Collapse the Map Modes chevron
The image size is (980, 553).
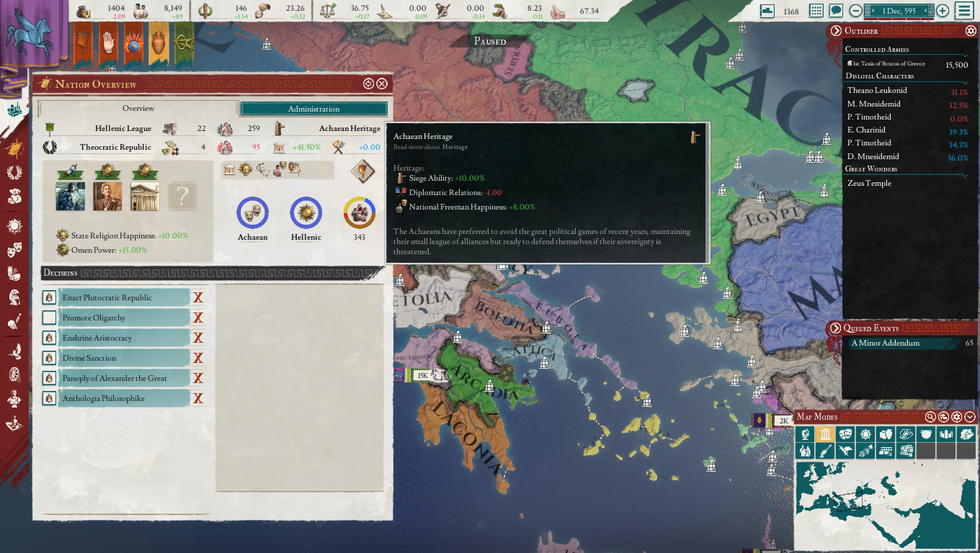(970, 417)
